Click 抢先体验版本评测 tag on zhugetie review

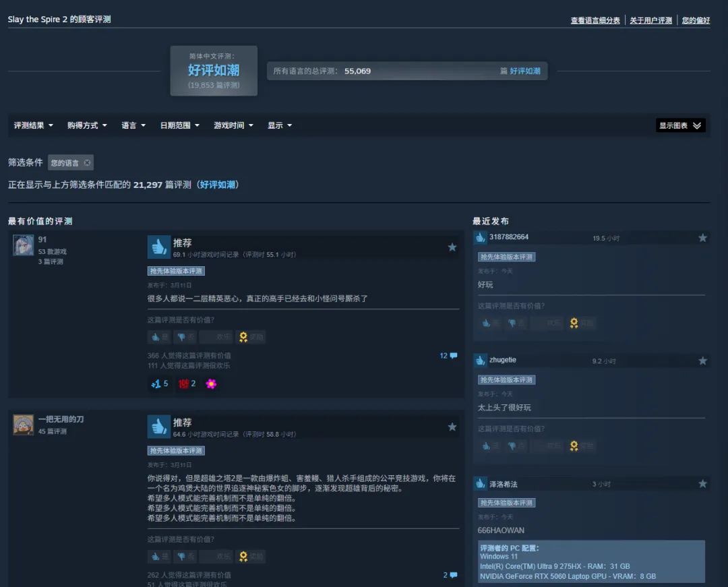506,380
